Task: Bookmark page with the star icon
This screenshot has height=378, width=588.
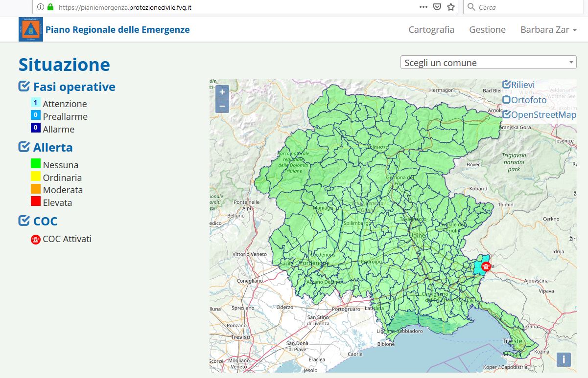Action: pos(451,7)
